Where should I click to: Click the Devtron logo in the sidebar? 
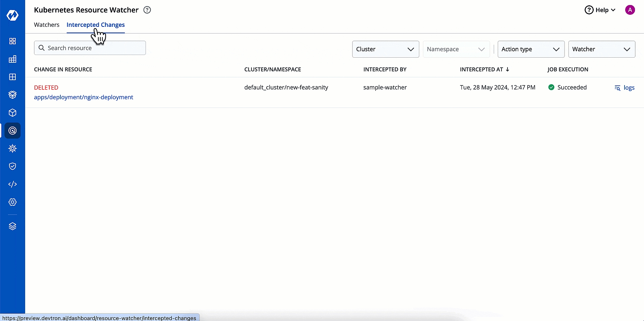pyautogui.click(x=12, y=15)
